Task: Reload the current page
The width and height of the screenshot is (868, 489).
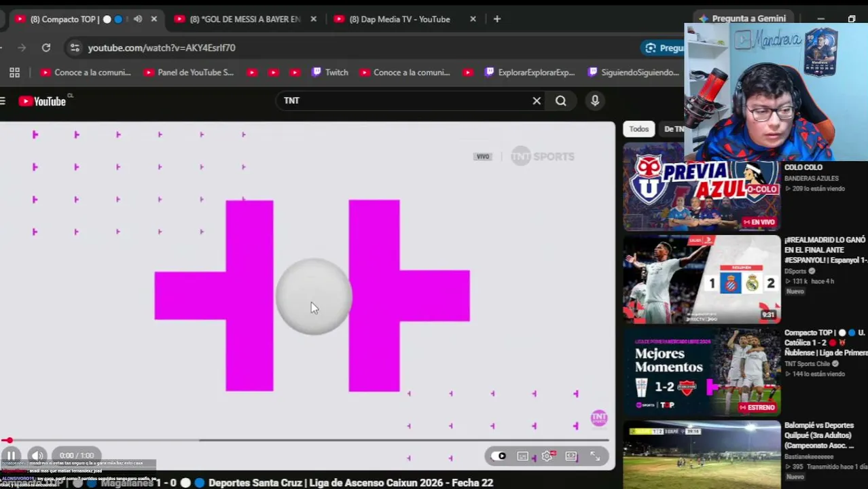Action: point(46,48)
